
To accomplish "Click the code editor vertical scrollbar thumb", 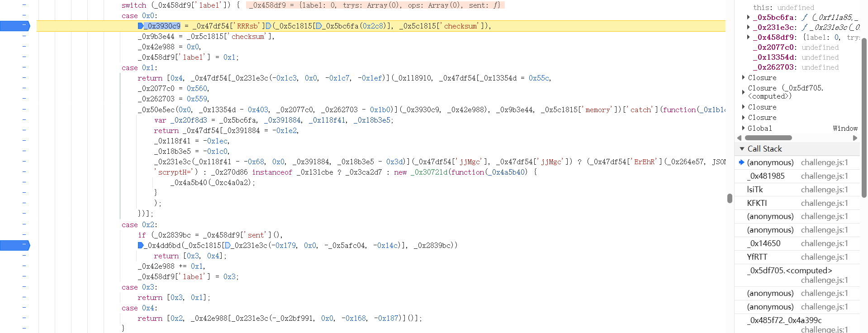I will tap(730, 198).
